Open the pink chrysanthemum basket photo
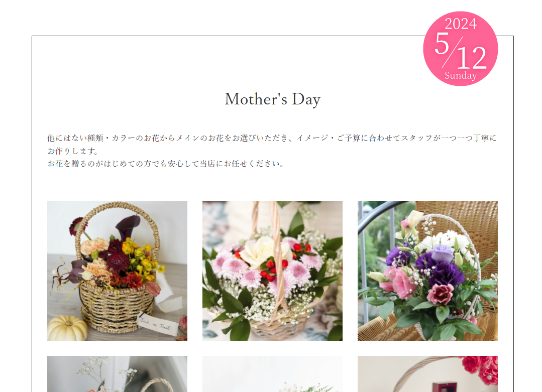 pyautogui.click(x=272, y=271)
